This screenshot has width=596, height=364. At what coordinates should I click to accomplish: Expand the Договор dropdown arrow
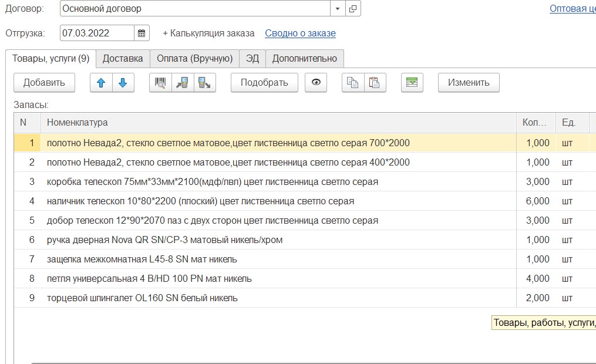[x=338, y=9]
